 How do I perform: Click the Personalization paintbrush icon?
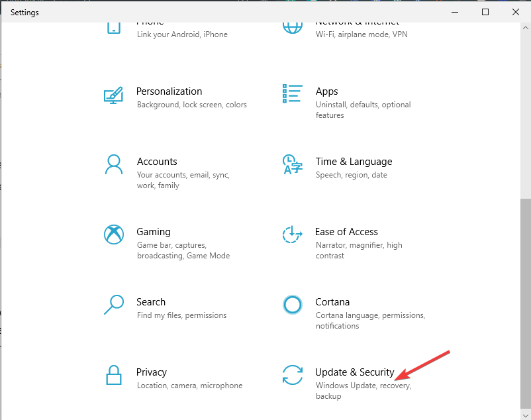click(x=113, y=95)
